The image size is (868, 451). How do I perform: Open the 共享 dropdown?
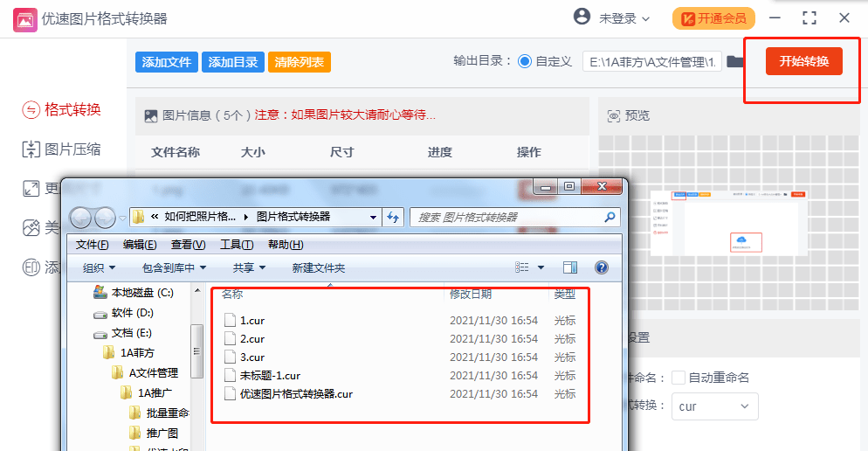(249, 268)
